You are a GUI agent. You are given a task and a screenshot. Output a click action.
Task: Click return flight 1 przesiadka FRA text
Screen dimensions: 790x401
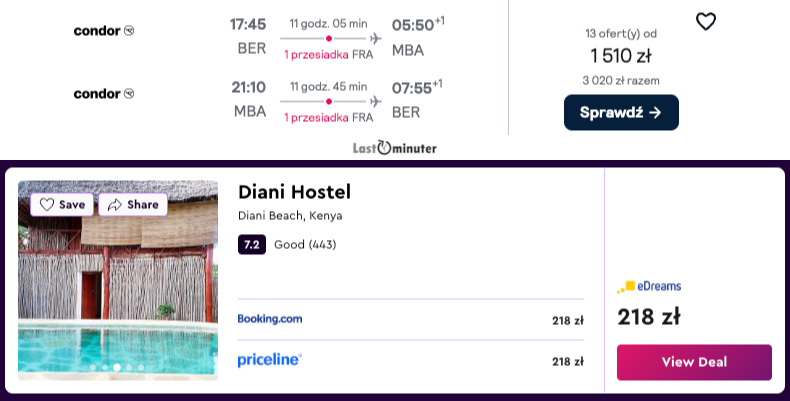(328, 117)
